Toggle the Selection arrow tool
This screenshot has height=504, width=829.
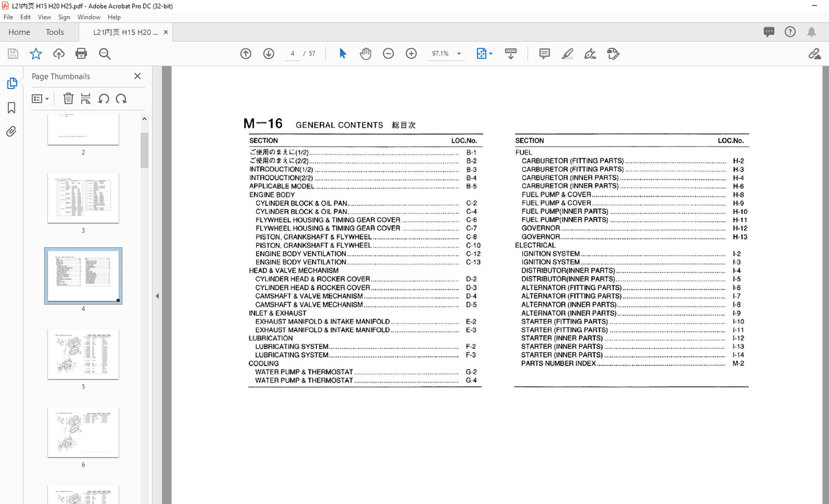342,53
